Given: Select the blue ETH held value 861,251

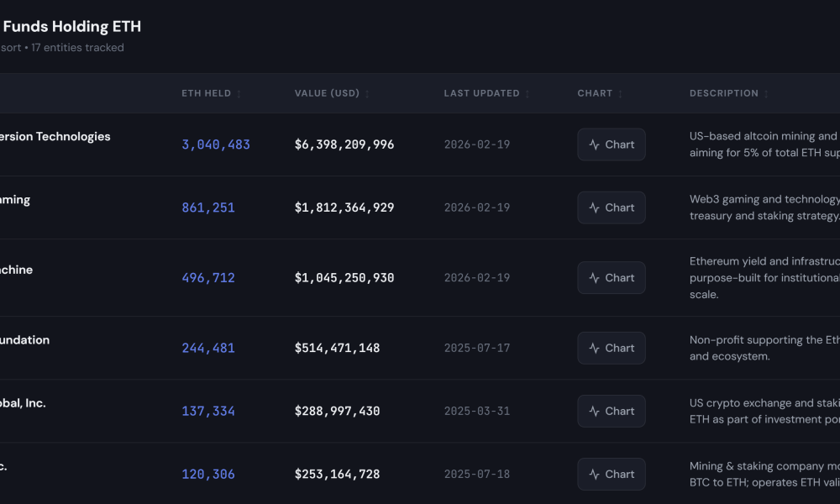Looking at the screenshot, I should [208, 207].
